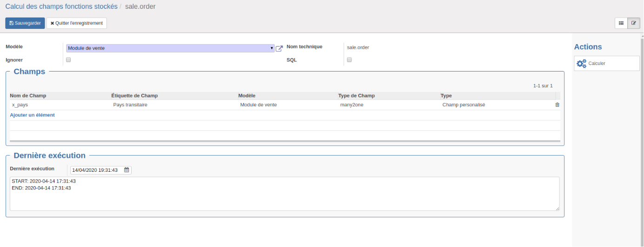644x247 pixels.
Task: Switch to form view icon
Action: (x=634, y=23)
